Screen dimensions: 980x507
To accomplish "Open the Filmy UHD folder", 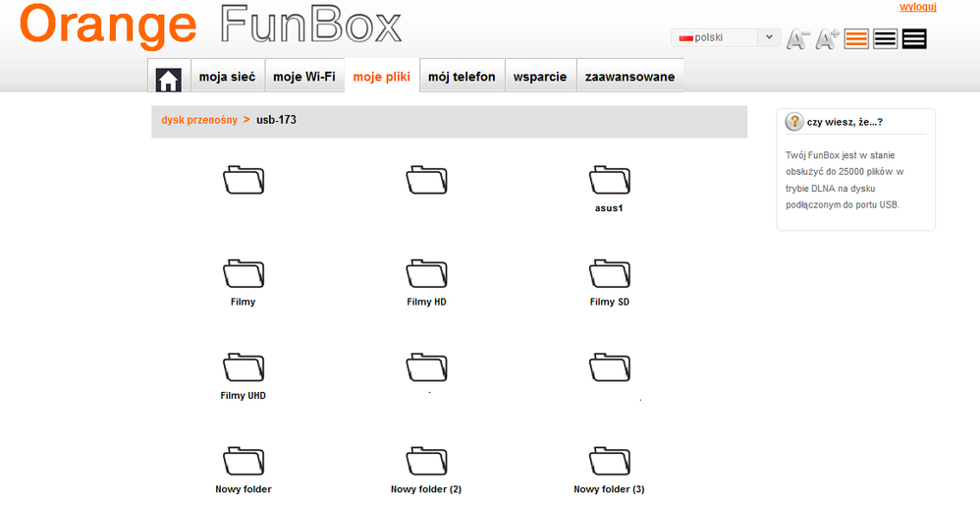I will pyautogui.click(x=243, y=367).
